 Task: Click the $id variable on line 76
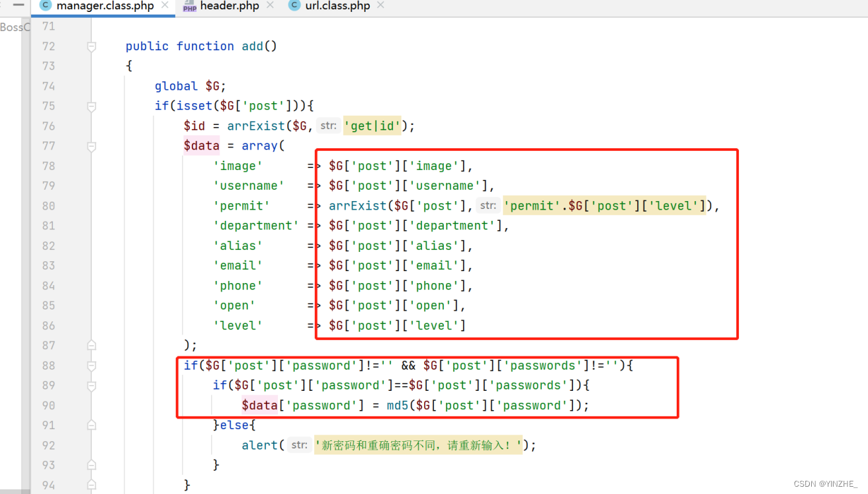195,126
